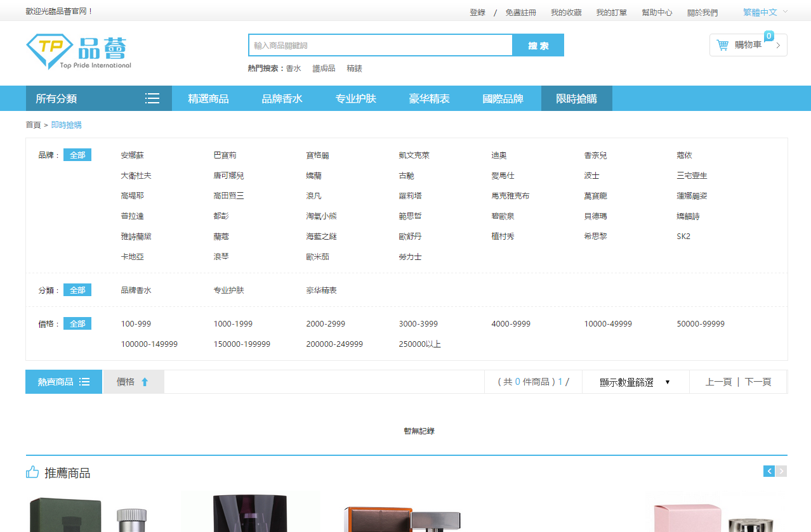This screenshot has height=532, width=811.
Task: Click inside the product keyword search field
Action: tap(379, 45)
